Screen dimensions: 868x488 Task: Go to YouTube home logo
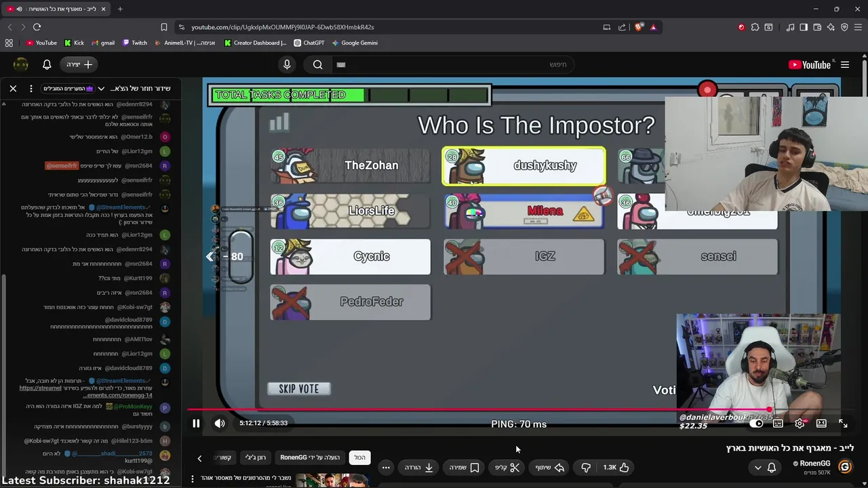[810, 64]
